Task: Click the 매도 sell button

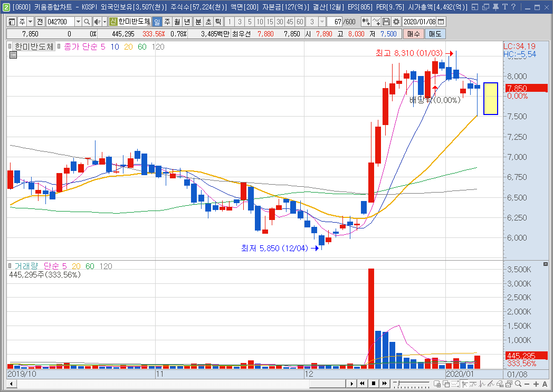Action: (435, 34)
